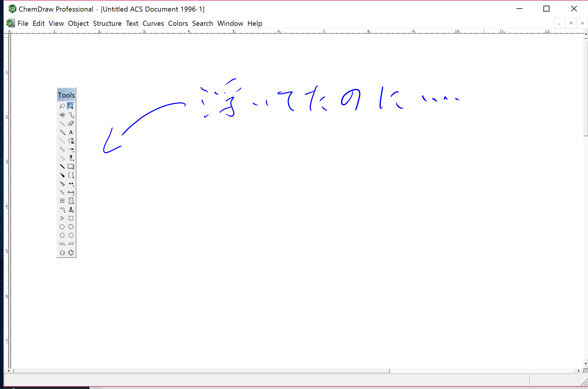
Task: Select the Eraser tool
Action: (x=71, y=123)
